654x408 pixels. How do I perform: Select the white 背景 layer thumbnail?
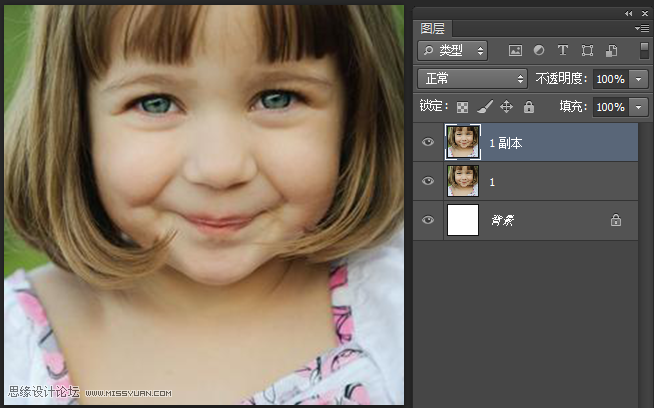click(463, 220)
